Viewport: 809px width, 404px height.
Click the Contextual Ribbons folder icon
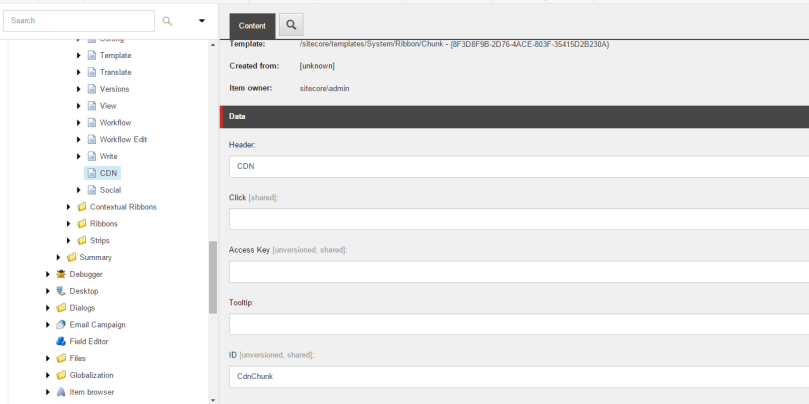coord(81,207)
